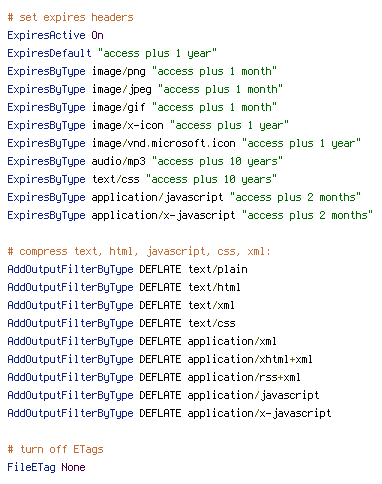Click the audio/mp3 mime type text
382x484 pixels.
click(x=119, y=162)
